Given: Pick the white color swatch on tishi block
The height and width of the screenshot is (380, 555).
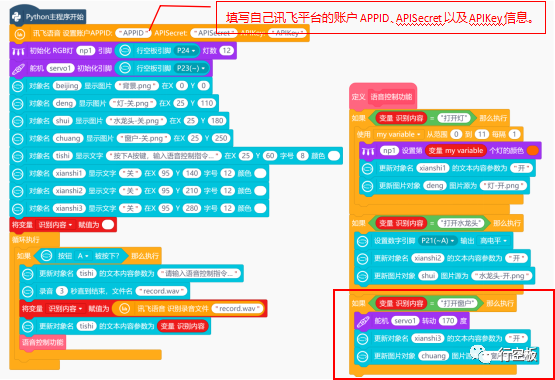Looking at the screenshot, I should tap(334, 156).
